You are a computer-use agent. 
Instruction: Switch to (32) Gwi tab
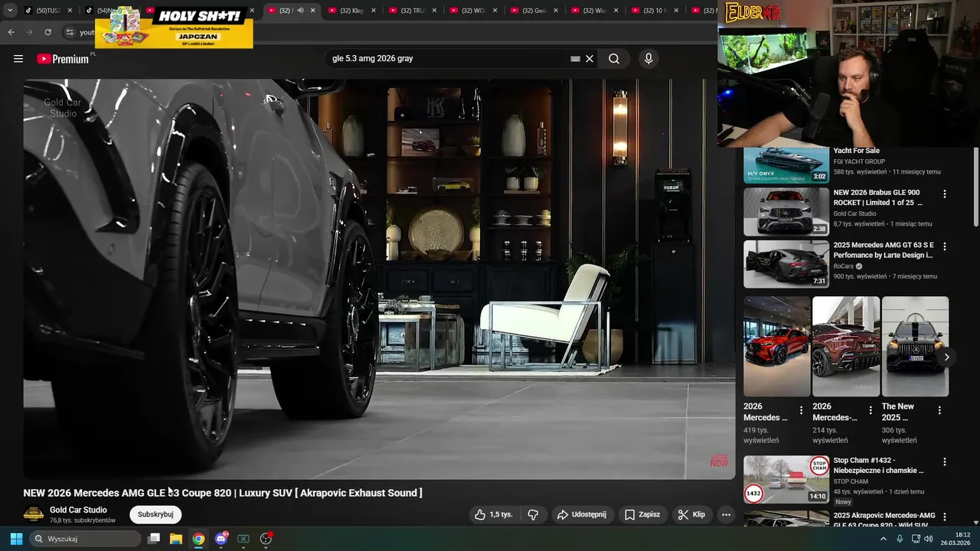[534, 11]
